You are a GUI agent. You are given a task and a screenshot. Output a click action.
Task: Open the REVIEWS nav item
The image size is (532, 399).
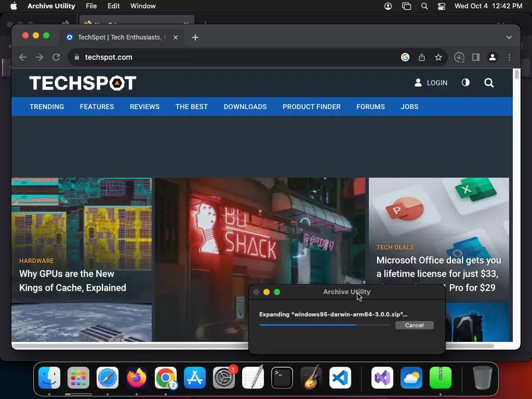click(144, 107)
